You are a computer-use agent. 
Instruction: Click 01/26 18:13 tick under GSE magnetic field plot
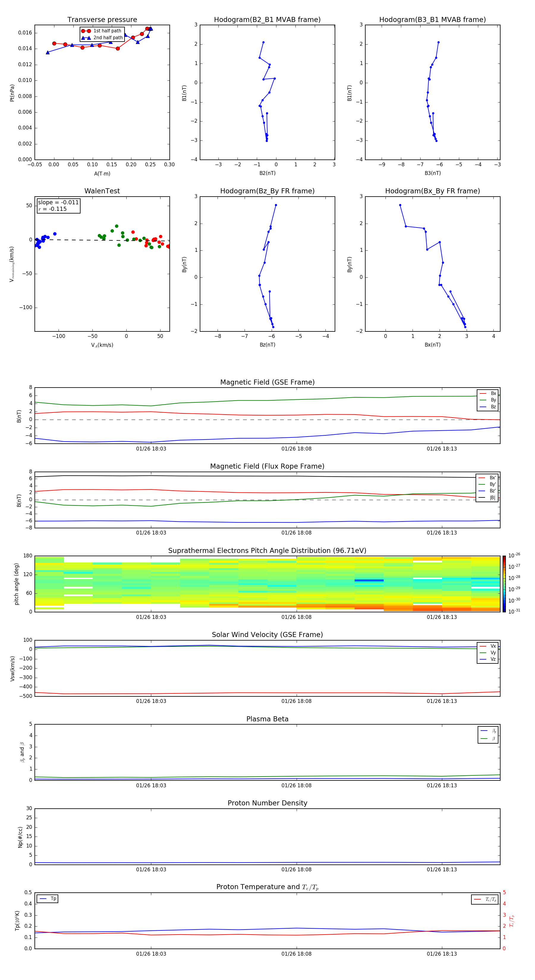coord(442,449)
